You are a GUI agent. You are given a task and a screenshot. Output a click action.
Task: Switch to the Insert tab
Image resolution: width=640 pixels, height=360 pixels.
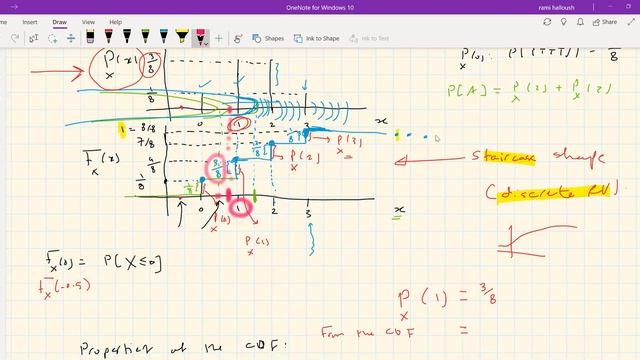30,22
